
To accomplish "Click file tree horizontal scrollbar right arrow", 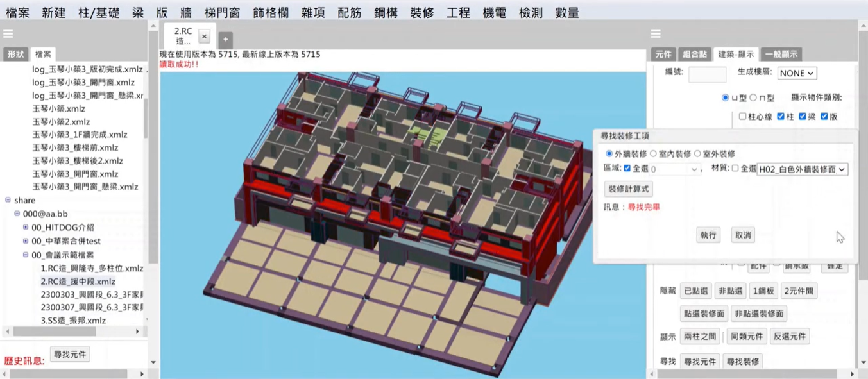I will point(137,332).
